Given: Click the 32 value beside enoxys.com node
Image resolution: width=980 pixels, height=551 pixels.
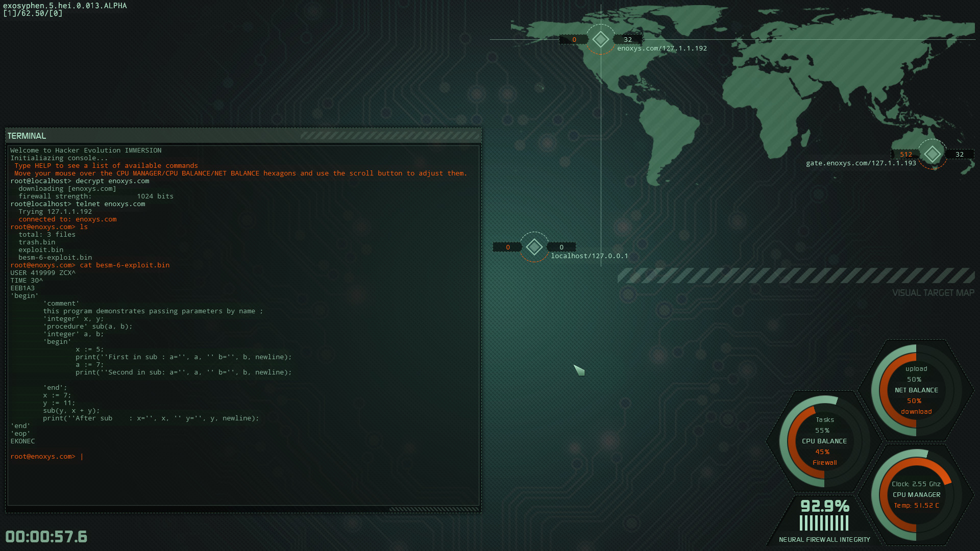Looking at the screenshot, I should click(x=628, y=40).
